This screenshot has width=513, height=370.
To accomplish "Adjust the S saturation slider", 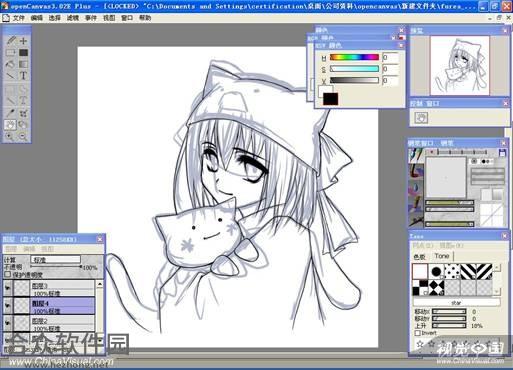I will point(354,69).
